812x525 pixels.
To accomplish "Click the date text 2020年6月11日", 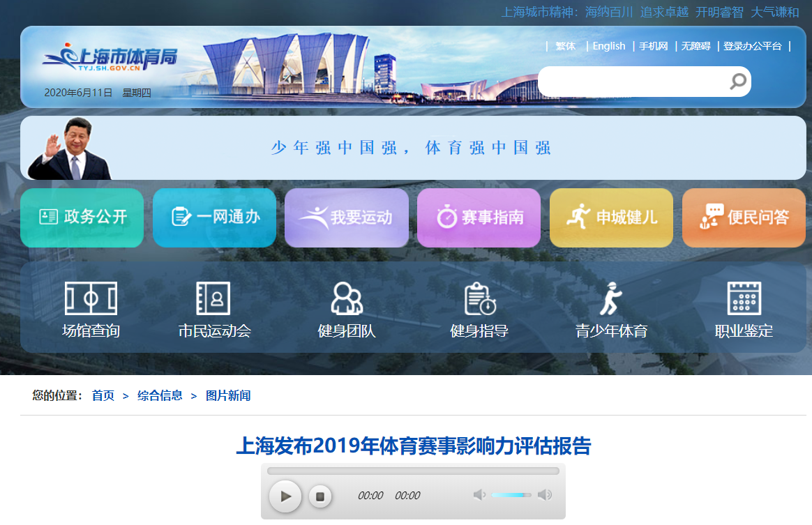I will pyautogui.click(x=78, y=93).
